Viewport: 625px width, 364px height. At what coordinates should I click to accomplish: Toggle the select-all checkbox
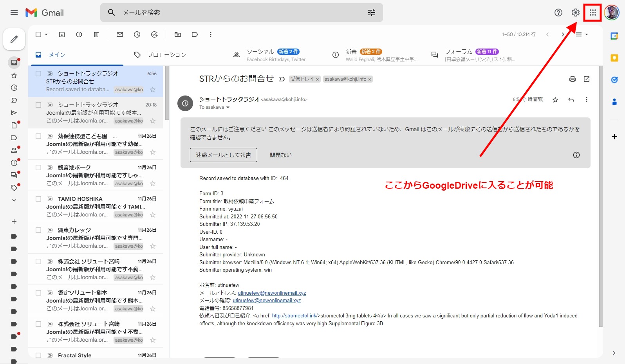[38, 34]
